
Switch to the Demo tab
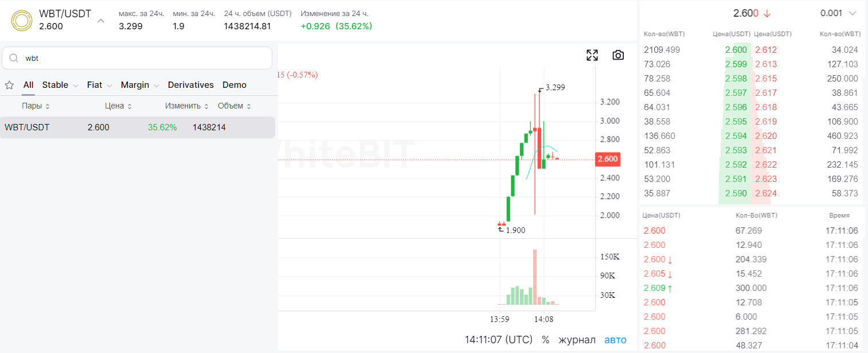234,85
